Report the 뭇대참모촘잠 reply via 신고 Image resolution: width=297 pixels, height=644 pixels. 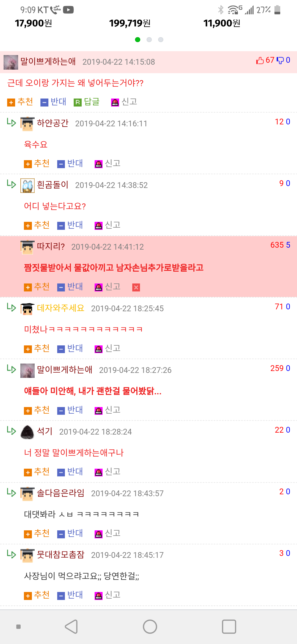tap(108, 595)
